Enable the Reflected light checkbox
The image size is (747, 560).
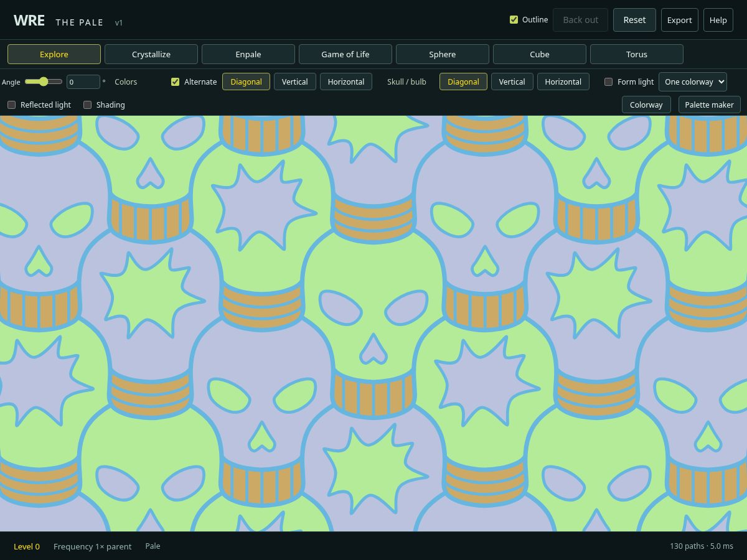pos(11,105)
